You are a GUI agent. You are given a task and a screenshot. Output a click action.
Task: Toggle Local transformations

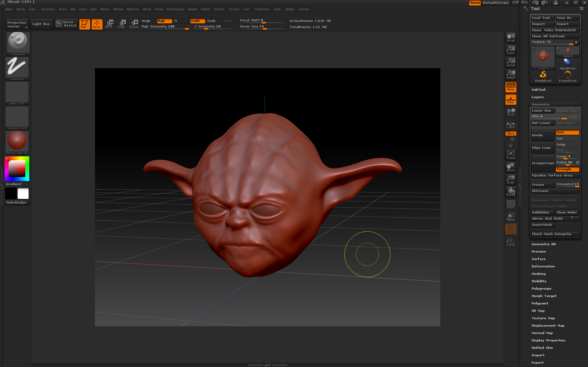511,112
